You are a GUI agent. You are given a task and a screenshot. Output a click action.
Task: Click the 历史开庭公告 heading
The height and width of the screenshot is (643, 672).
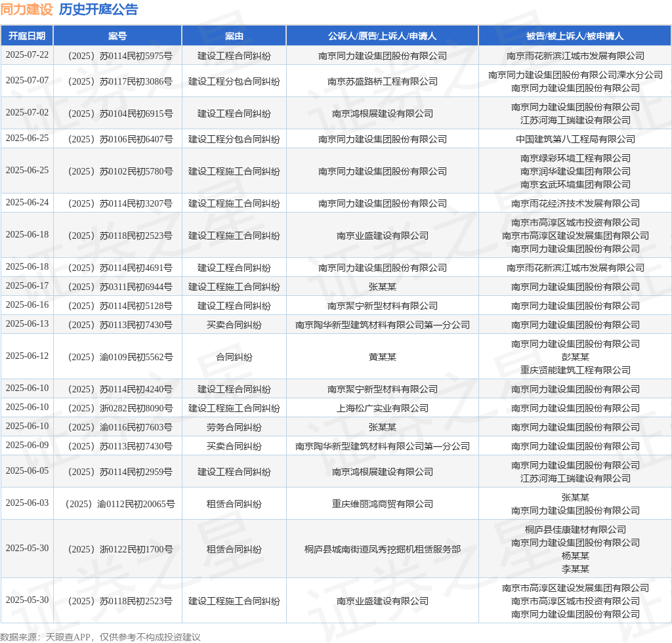click(98, 9)
